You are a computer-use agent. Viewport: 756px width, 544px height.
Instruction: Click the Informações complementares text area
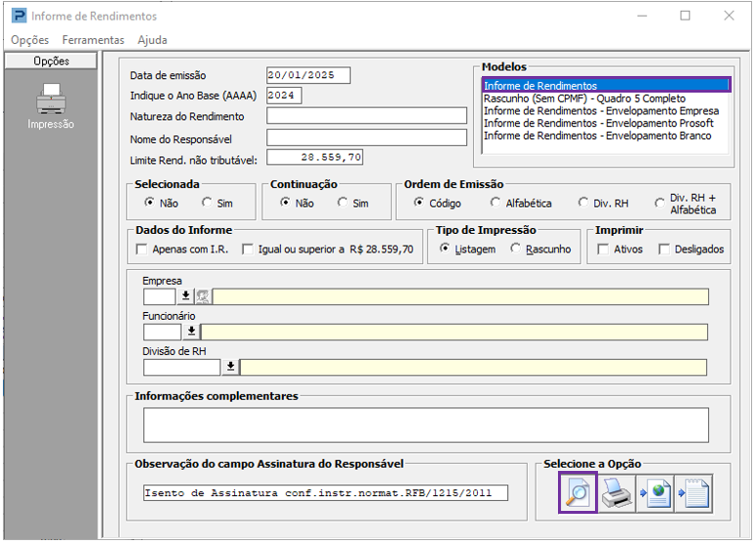point(425,425)
